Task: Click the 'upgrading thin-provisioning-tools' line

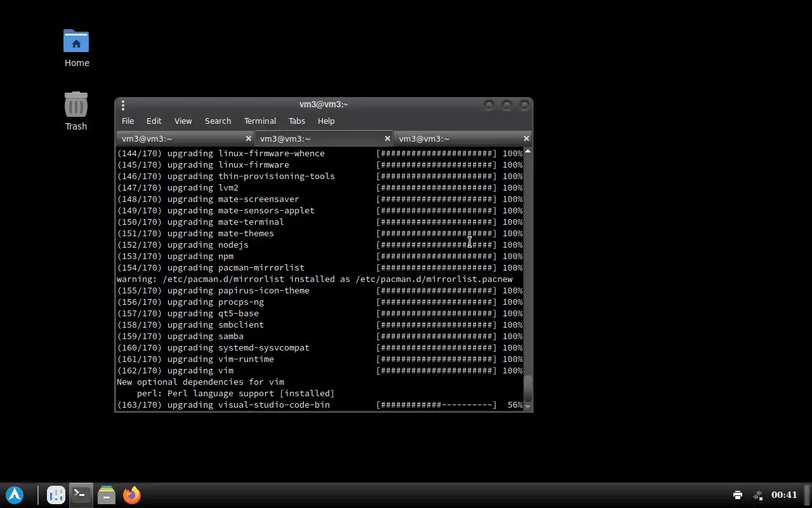Action: [320, 177]
